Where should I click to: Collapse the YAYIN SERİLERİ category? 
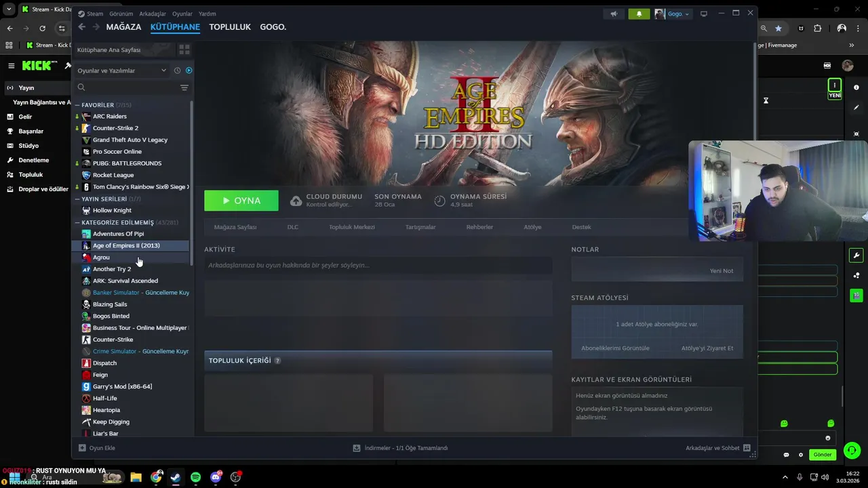pos(77,199)
